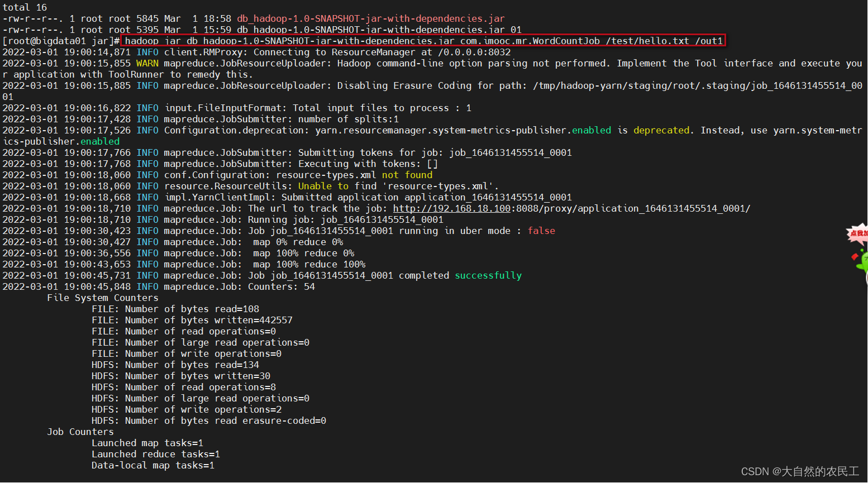868x483 pixels.
Task: Click the 'Job Counters' heading
Action: tap(80, 432)
